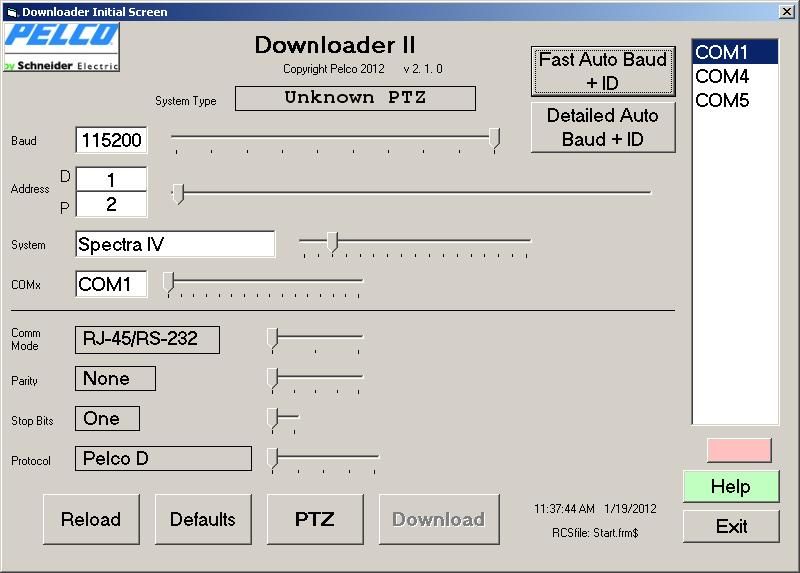Click the Baud rate slider thumb
Viewport: 800px width, 573px height.
tap(494, 138)
